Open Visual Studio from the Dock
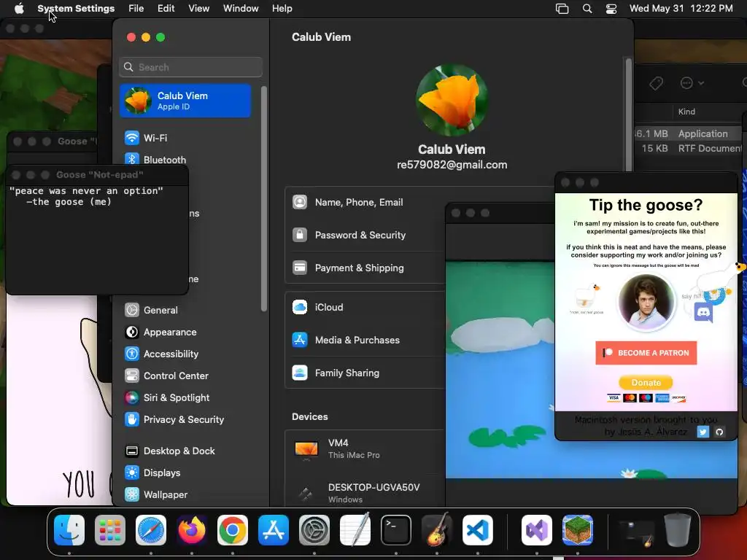 [x=537, y=530]
